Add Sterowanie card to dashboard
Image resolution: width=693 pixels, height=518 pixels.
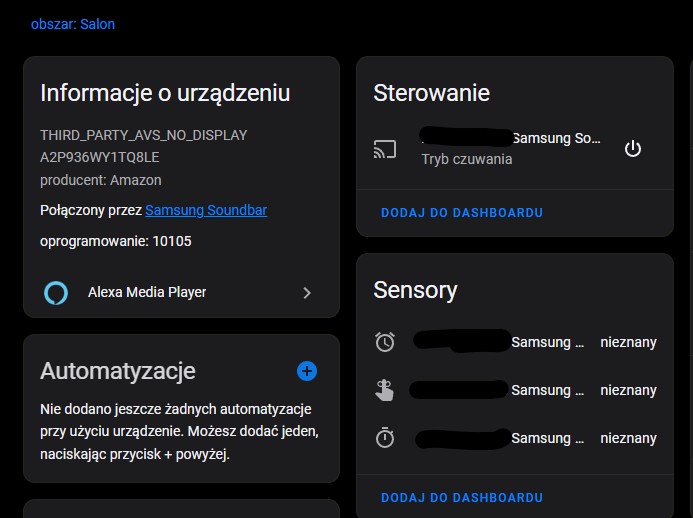(462, 213)
